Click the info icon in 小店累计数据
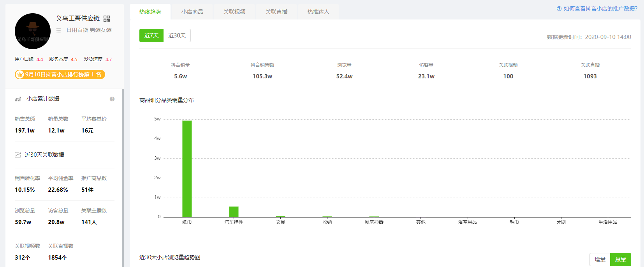Viewport: 644px width, 267px height. coord(112,99)
